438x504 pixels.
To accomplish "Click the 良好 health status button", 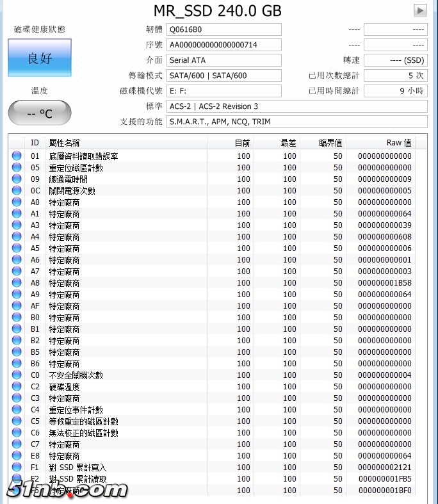I will tap(40, 58).
